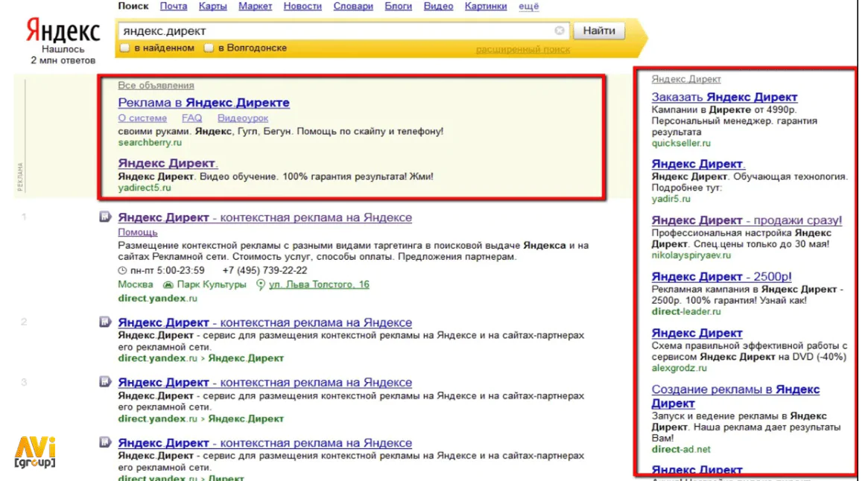
Task: Open the 'Все объявления' link
Action: pyautogui.click(x=156, y=85)
